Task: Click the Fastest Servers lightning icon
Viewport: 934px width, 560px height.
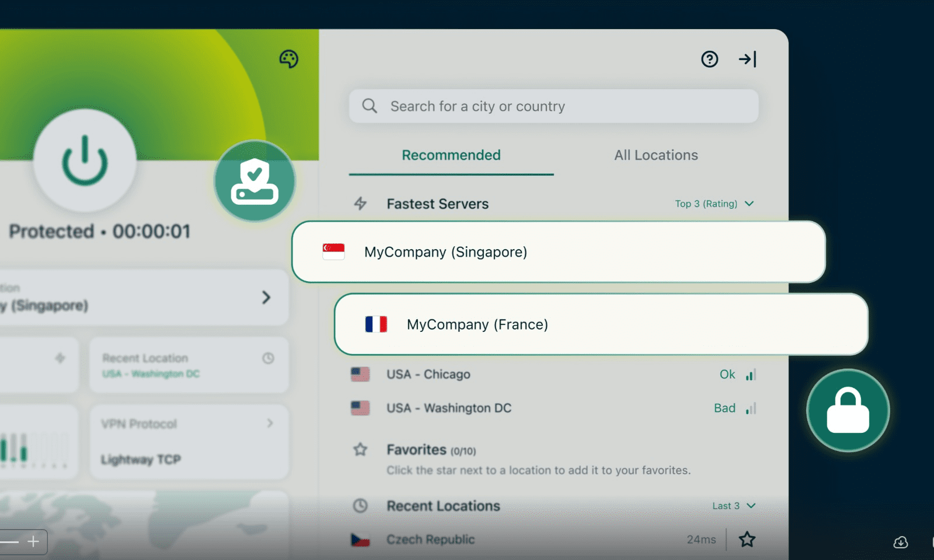Action: (x=361, y=204)
